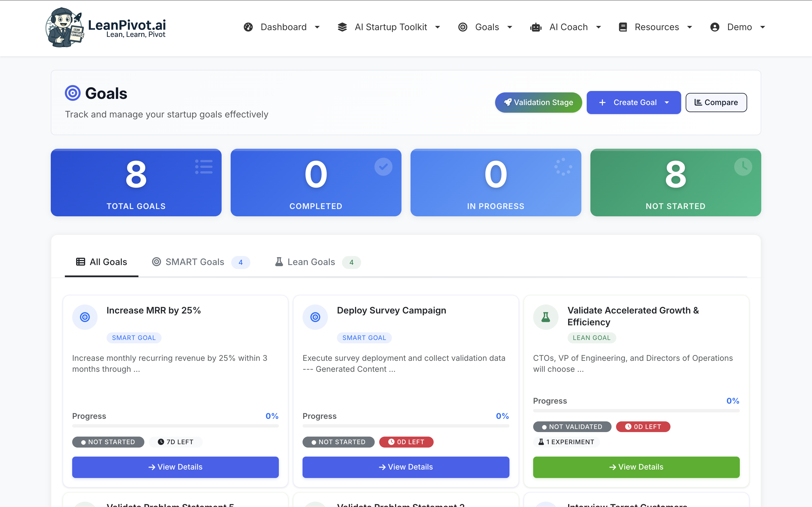Expand the Create Goal dropdown arrow
The image size is (812, 507).
tap(667, 103)
